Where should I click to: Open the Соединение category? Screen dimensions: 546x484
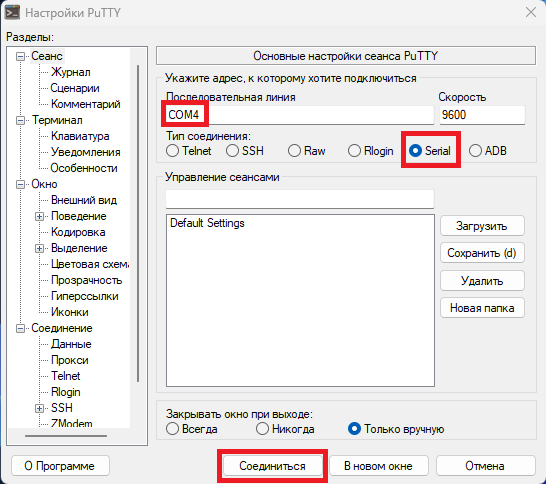62,328
